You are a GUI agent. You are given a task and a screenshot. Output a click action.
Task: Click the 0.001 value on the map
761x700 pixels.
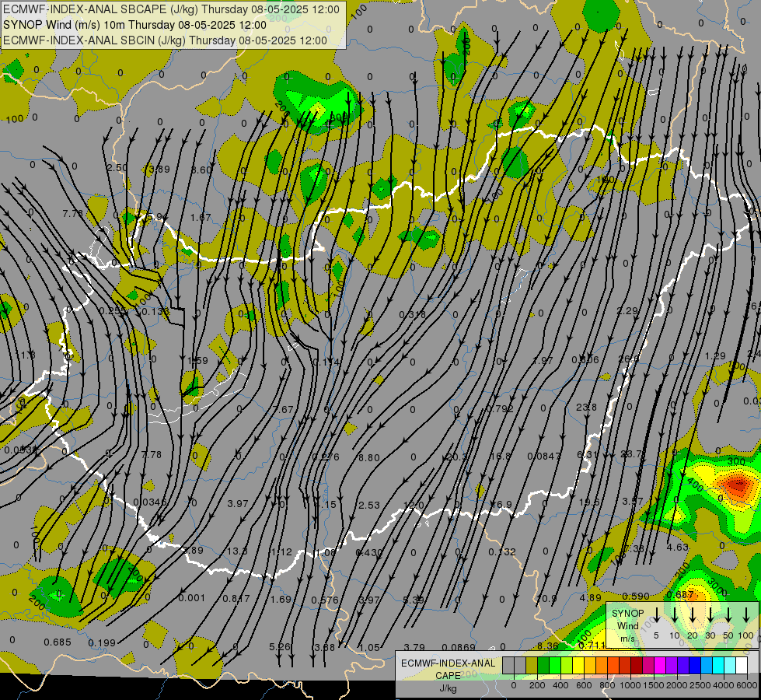(x=192, y=597)
